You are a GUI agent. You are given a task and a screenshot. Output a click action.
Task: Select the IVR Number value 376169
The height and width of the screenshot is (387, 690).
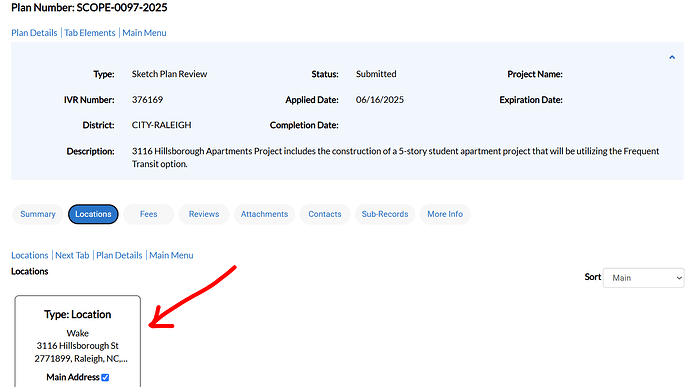[x=147, y=100]
